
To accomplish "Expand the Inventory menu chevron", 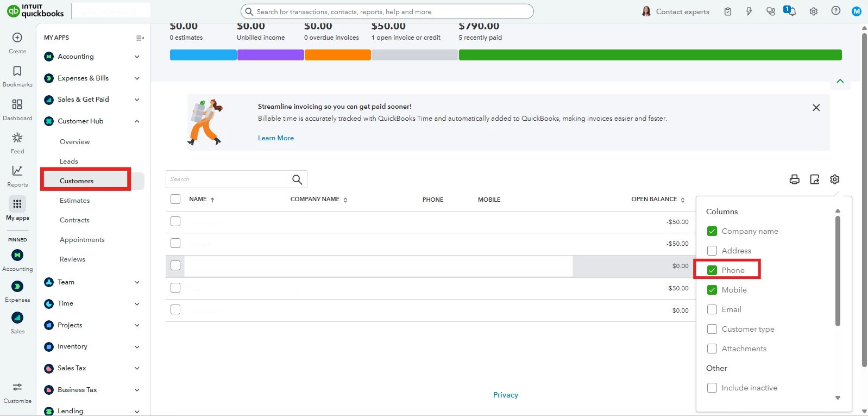I will (x=137, y=347).
